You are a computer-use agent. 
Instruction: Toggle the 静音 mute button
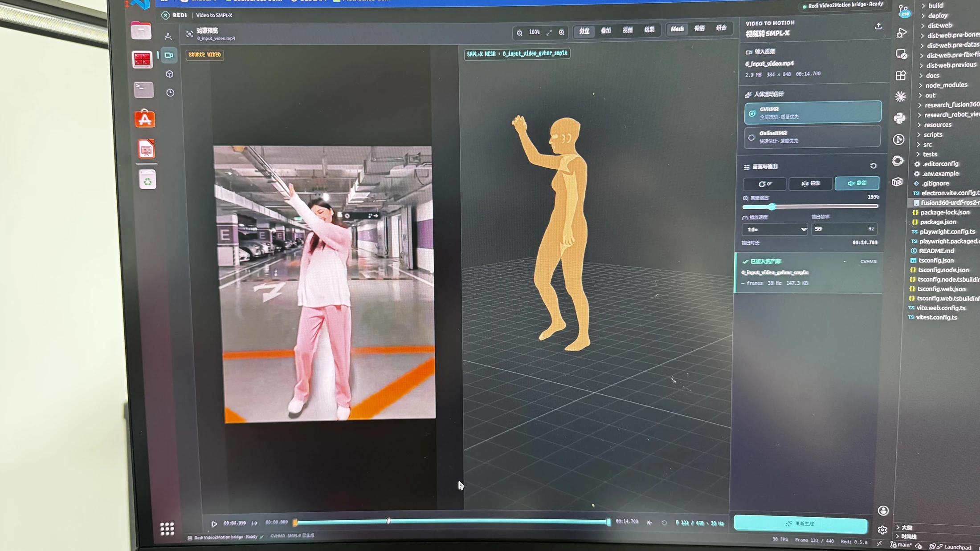coord(857,183)
